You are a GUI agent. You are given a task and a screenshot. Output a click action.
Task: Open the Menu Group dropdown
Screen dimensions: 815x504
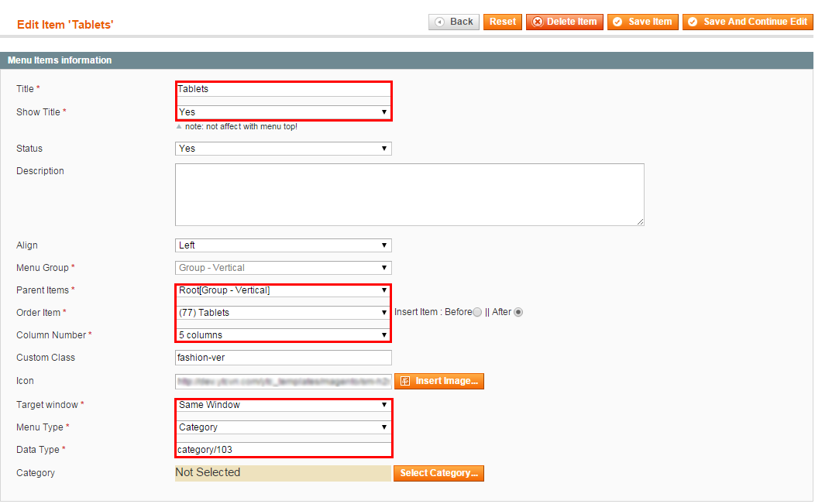(284, 268)
